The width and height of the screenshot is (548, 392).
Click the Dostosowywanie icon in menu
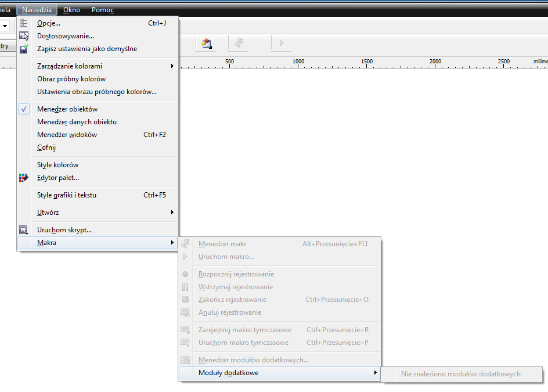pyautogui.click(x=24, y=36)
